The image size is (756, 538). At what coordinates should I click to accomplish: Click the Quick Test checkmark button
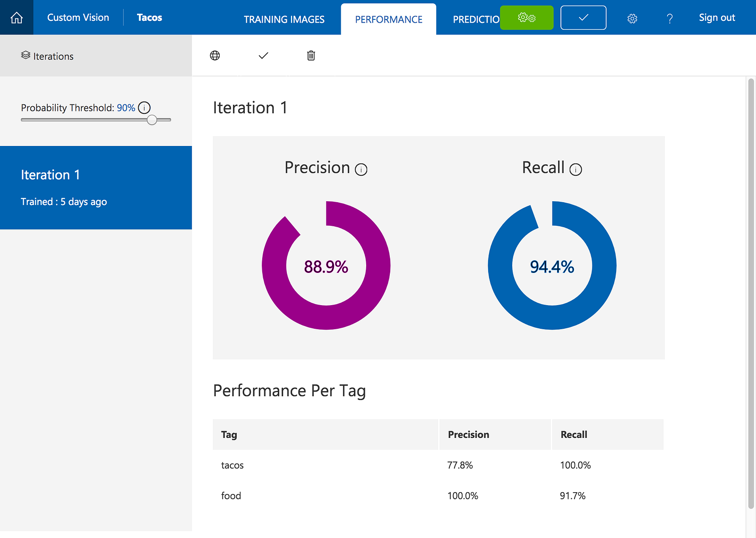[x=583, y=18]
